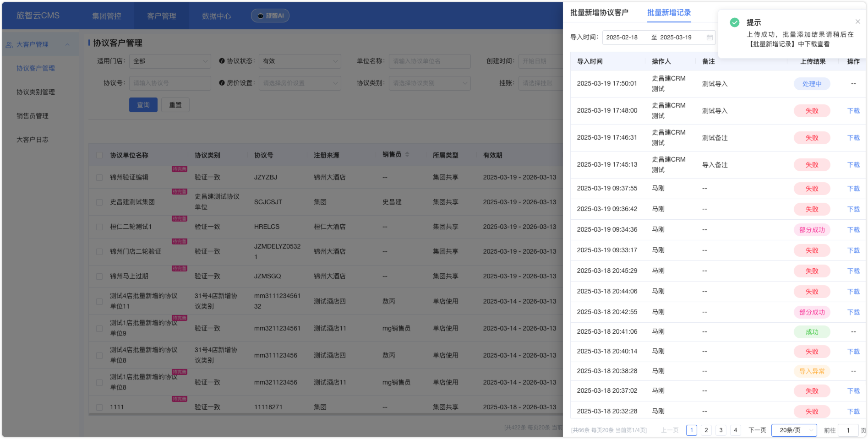Click the green success checkmark icon
This screenshot has width=868, height=439.
point(735,22)
